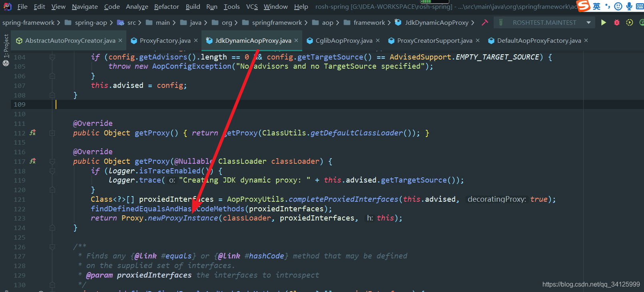Image resolution: width=644 pixels, height=292 pixels.
Task: Click on completeProxiedInterfaces method call
Action: pyautogui.click(x=344, y=199)
